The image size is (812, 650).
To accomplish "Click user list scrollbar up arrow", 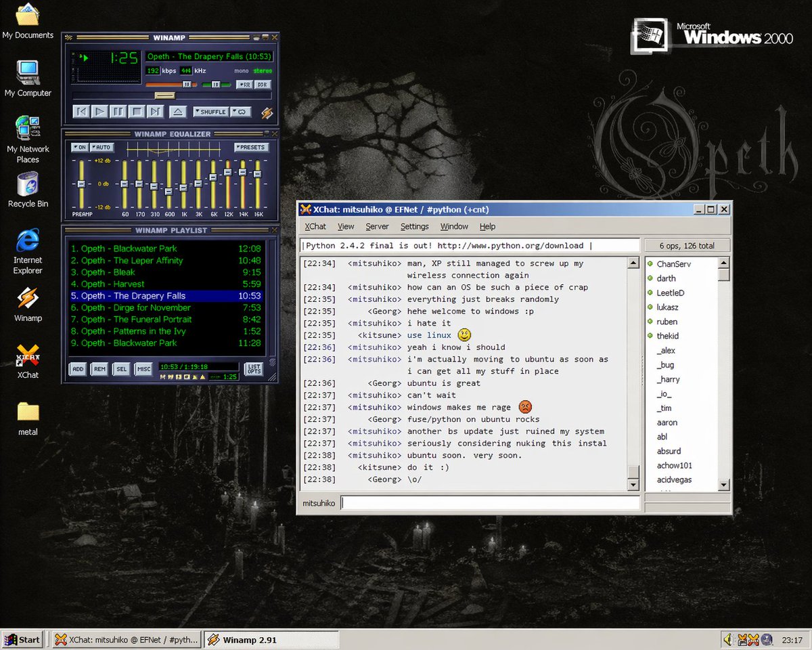I will pos(723,263).
